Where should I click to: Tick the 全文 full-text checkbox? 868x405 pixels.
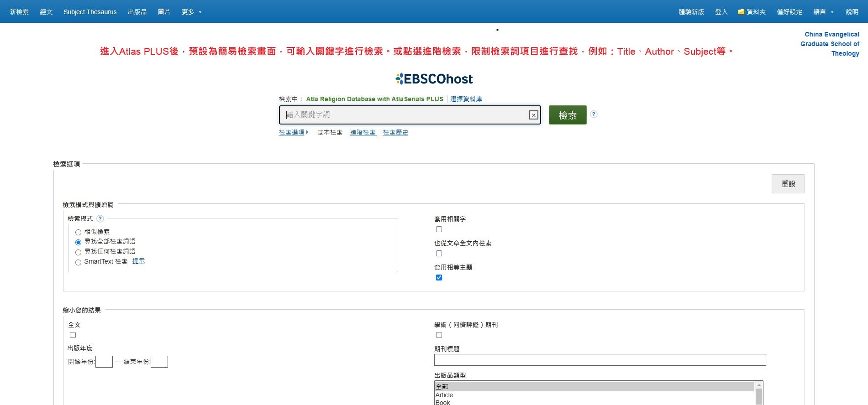coord(73,335)
